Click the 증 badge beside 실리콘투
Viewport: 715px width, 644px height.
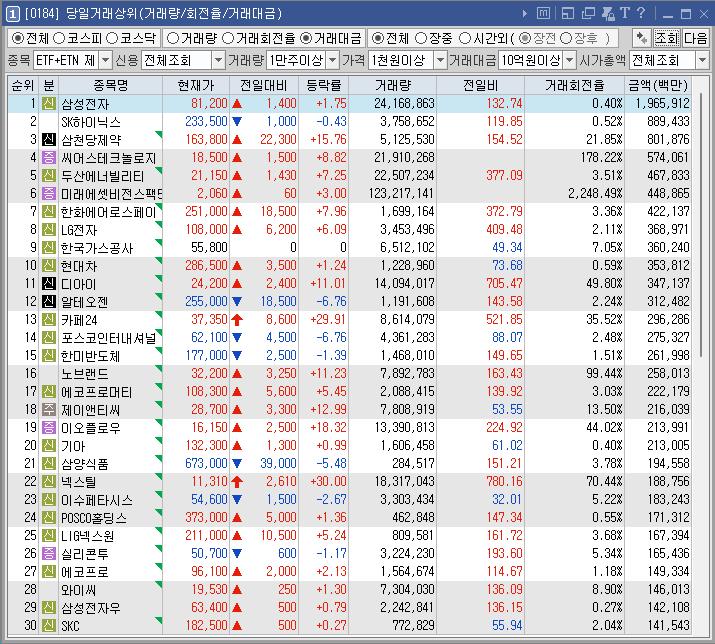(x=49, y=553)
